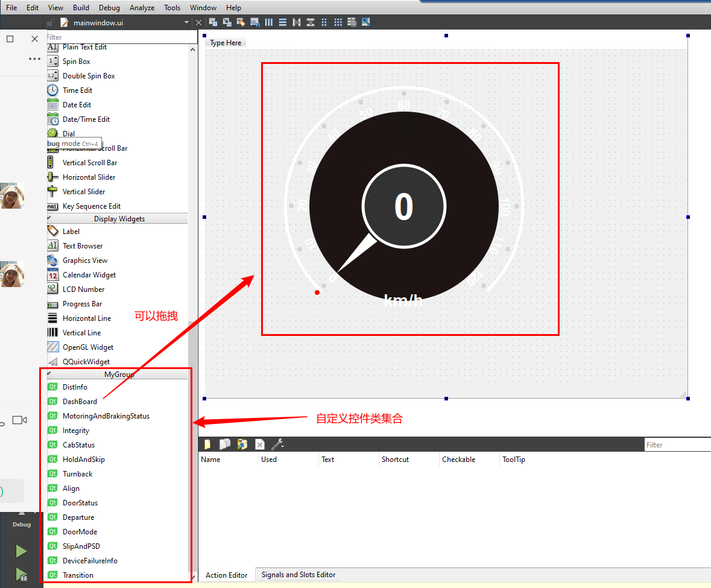Click the ToolTip column header

[x=514, y=460]
